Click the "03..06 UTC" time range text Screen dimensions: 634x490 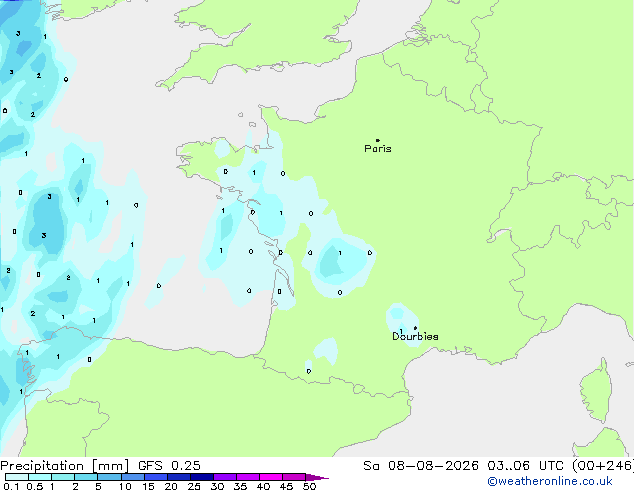click(525, 466)
